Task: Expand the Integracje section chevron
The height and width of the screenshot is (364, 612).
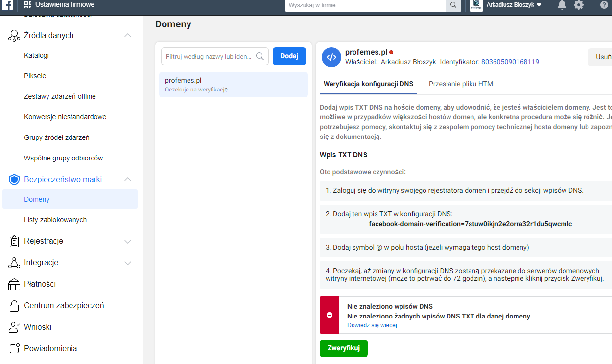Action: coord(128,263)
